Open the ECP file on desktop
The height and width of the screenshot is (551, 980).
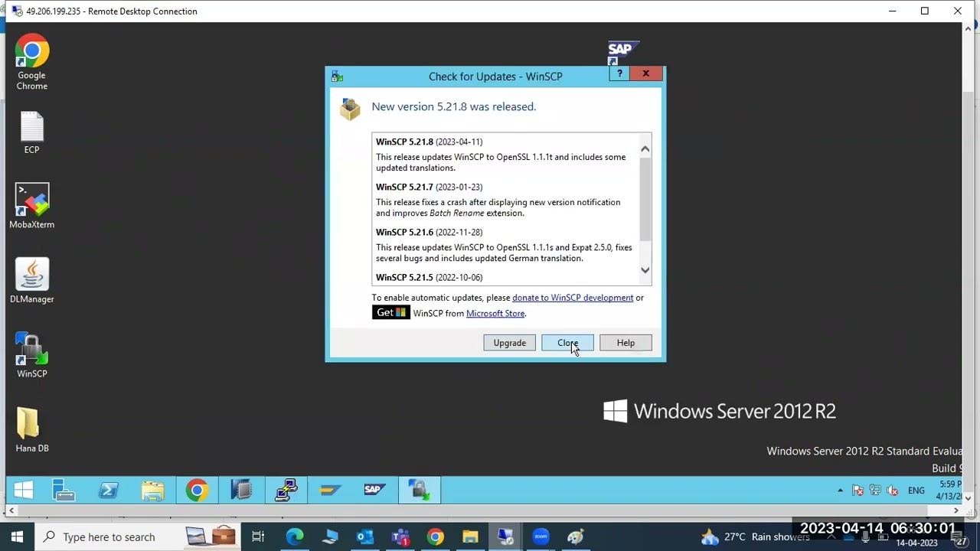point(32,133)
